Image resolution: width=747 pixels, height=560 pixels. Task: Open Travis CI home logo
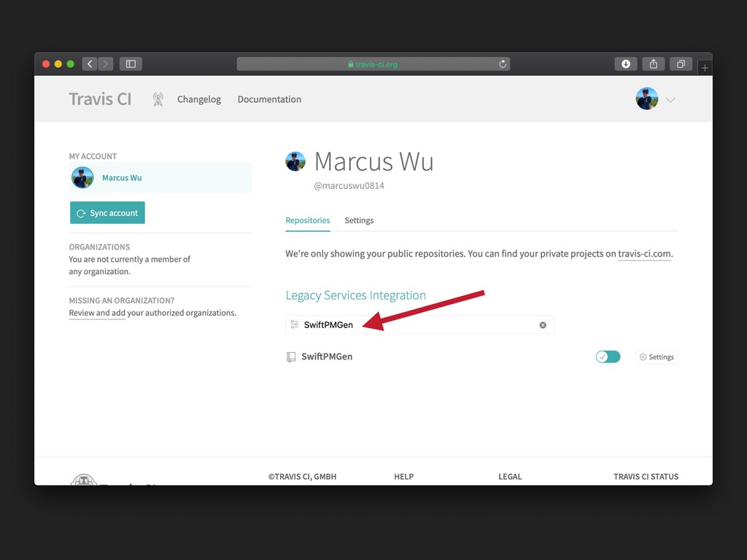[100, 99]
